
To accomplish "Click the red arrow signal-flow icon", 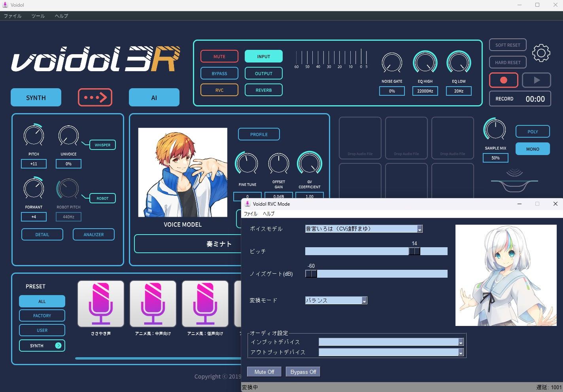I will click(95, 97).
